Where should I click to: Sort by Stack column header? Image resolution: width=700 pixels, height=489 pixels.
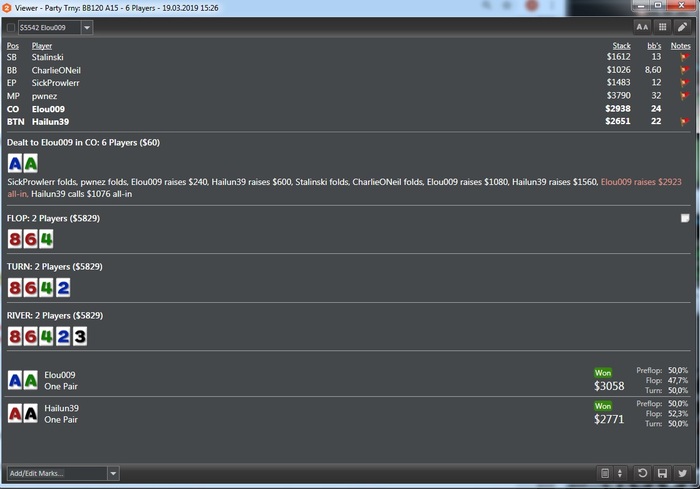tap(621, 46)
